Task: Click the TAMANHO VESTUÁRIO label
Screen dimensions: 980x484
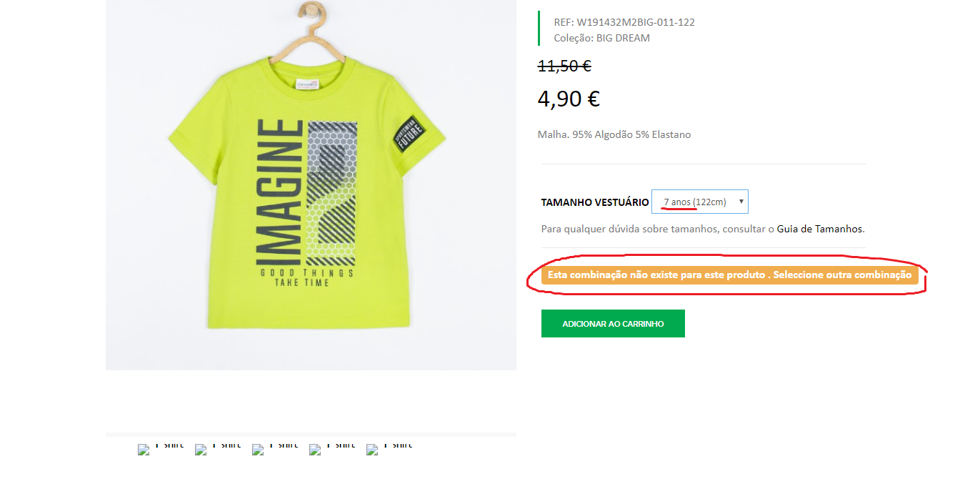Action: point(595,202)
